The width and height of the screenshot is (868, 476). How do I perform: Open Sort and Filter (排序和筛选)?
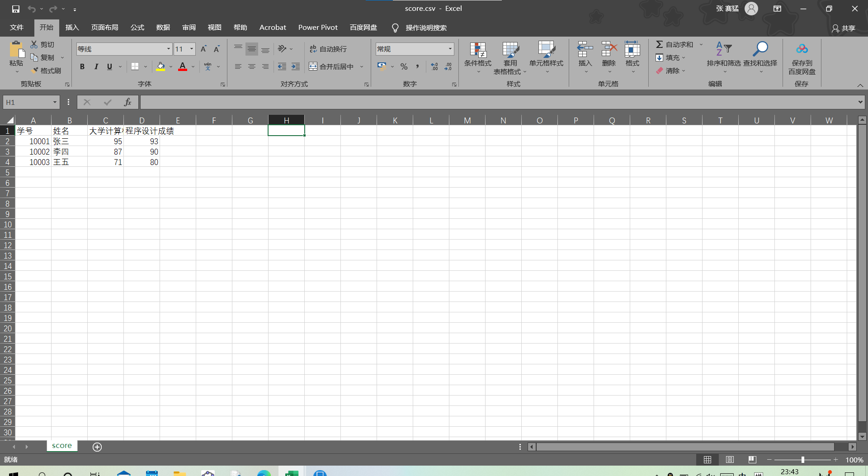point(724,58)
